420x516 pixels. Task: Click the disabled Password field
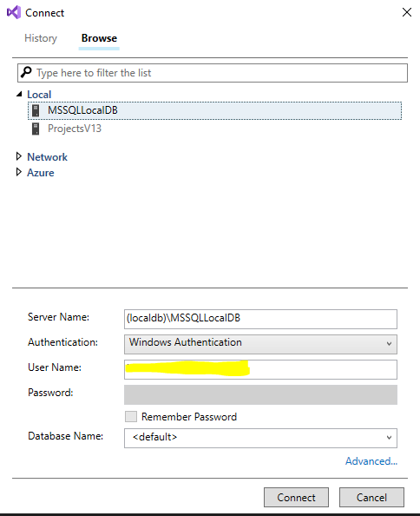[x=260, y=394]
